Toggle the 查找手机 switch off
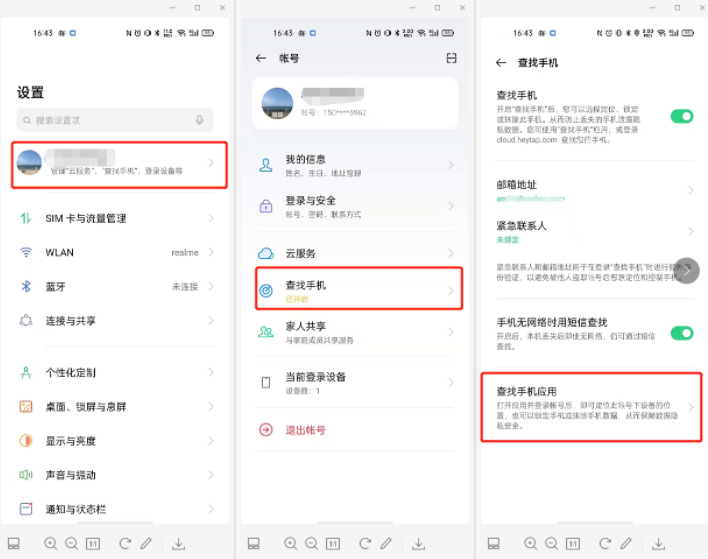 tap(682, 116)
